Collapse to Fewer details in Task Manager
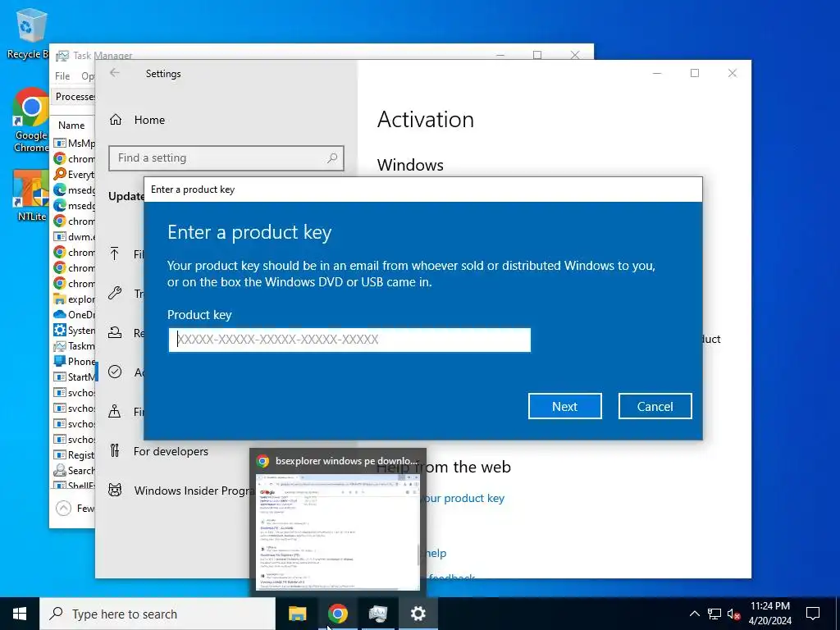840x630 pixels. [75, 508]
